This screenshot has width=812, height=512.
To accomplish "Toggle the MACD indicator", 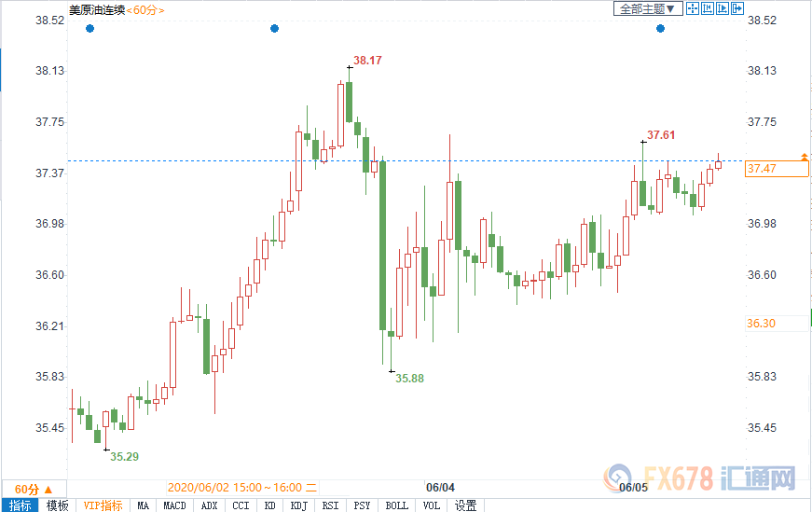I will click(x=174, y=505).
